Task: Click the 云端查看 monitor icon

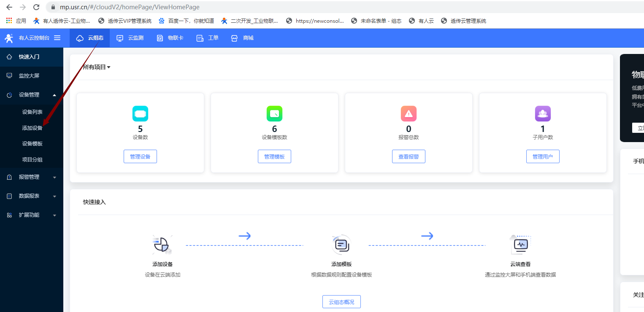Action: point(520,245)
